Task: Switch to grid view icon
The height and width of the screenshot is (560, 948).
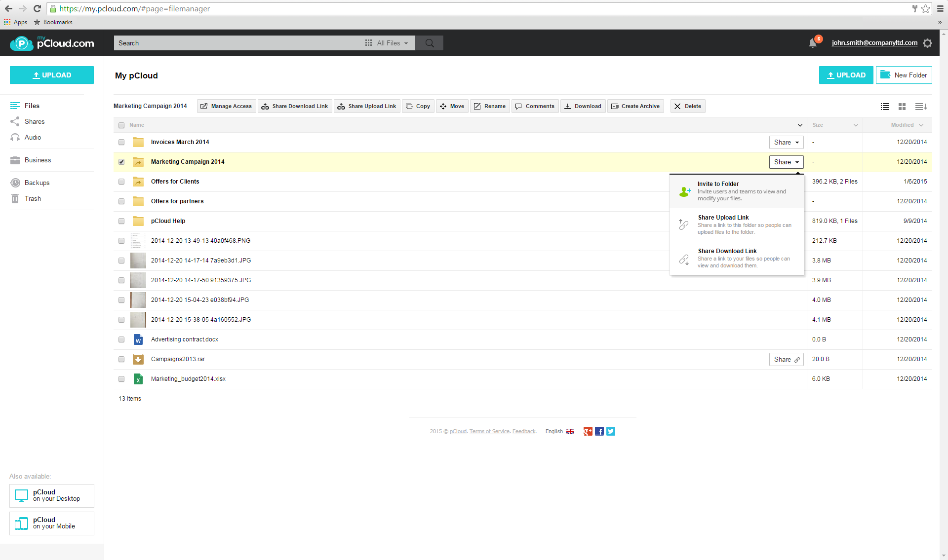Action: click(x=902, y=107)
